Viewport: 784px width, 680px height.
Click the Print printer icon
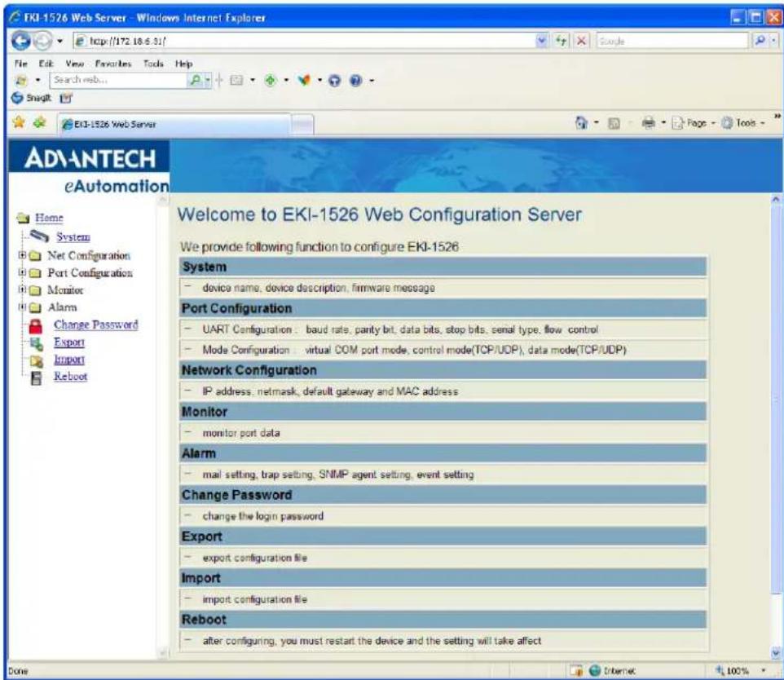[x=649, y=122]
